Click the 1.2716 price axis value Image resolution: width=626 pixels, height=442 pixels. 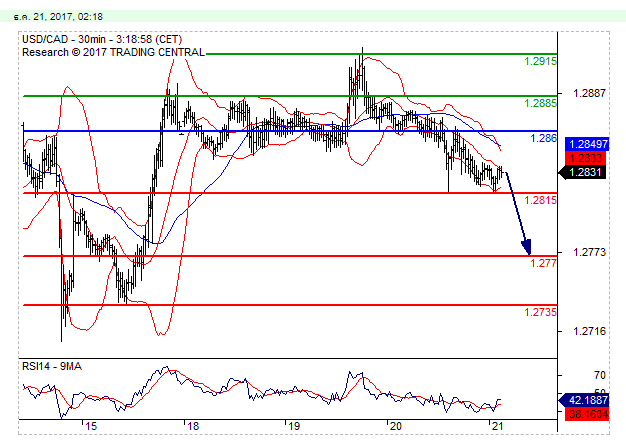click(x=589, y=331)
